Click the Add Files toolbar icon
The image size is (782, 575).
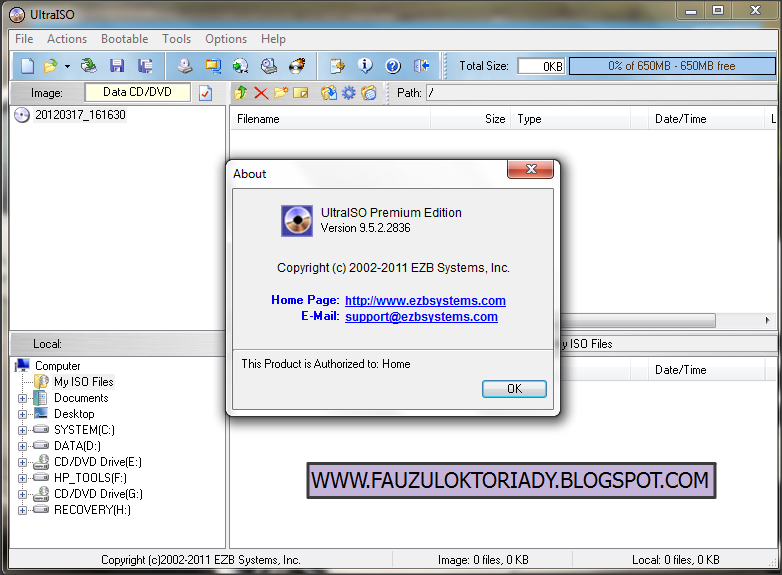337,66
